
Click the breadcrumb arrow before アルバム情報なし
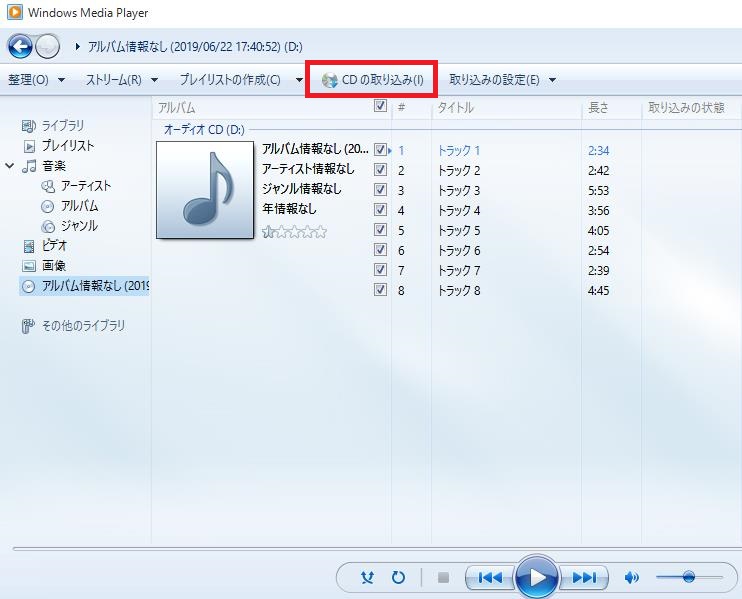[78, 46]
